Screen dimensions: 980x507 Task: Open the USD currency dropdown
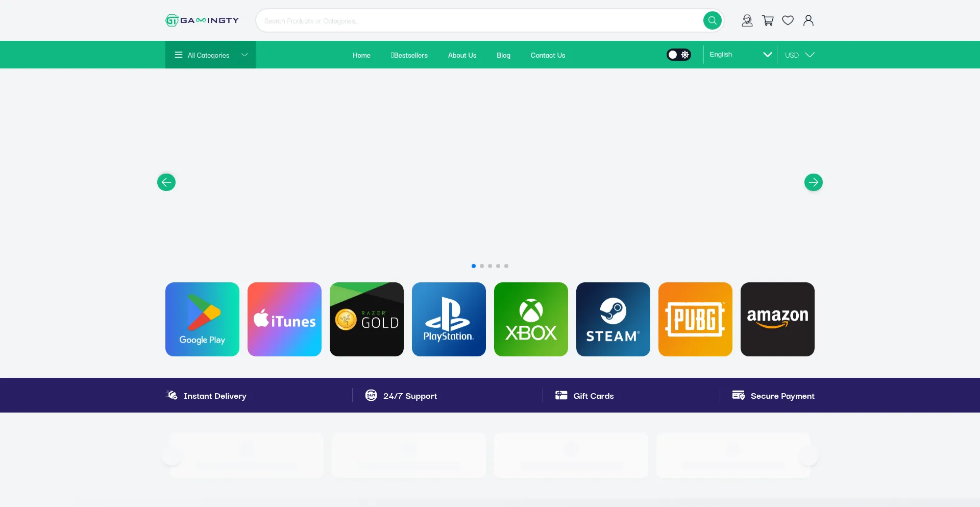click(x=799, y=55)
